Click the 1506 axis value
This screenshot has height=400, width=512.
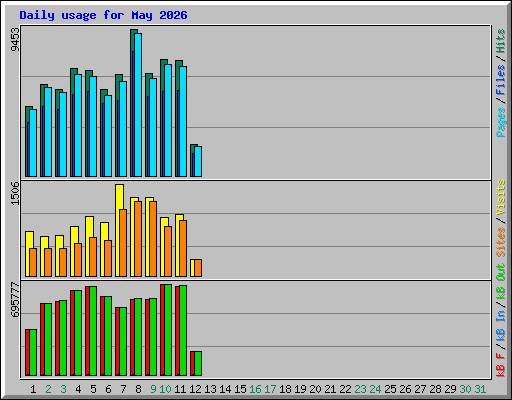click(x=15, y=193)
